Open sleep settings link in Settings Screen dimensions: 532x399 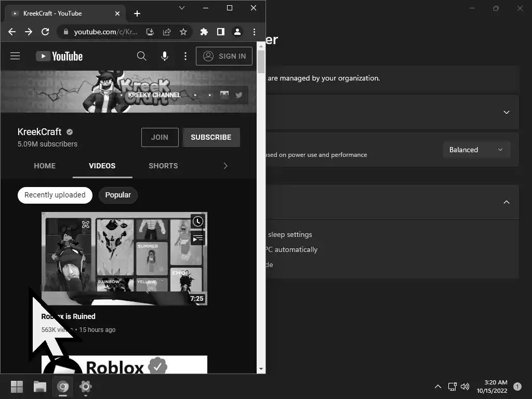click(x=290, y=234)
